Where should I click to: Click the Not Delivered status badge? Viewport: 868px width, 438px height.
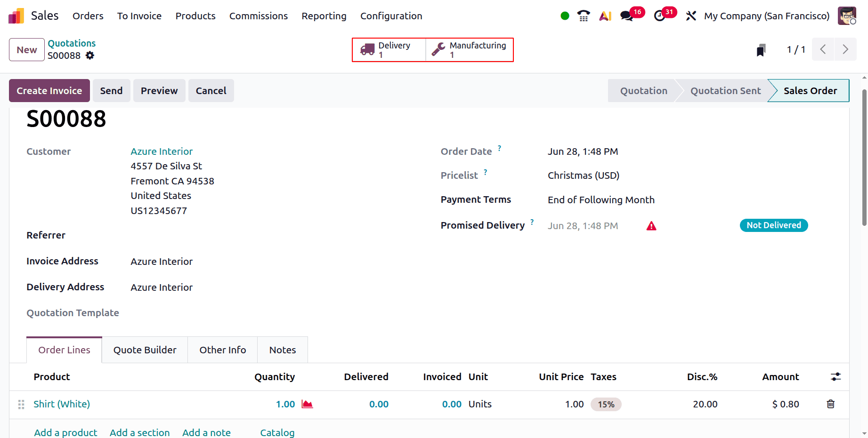click(x=774, y=225)
